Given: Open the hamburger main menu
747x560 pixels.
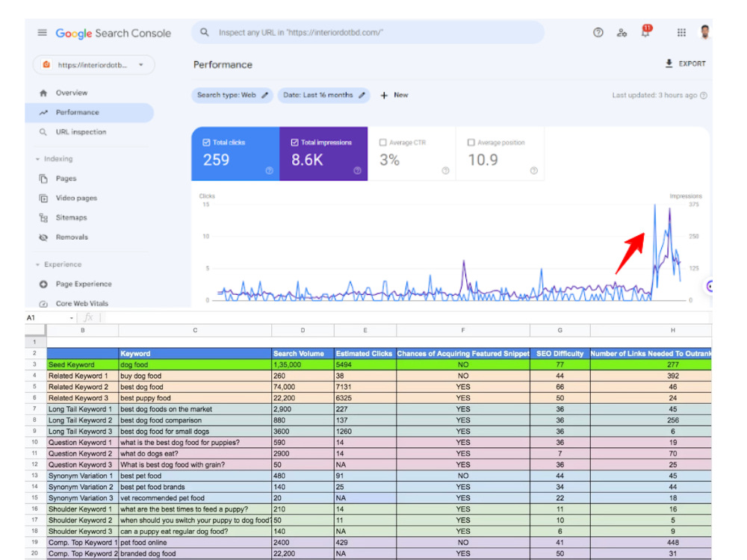Looking at the screenshot, I should pos(42,32).
